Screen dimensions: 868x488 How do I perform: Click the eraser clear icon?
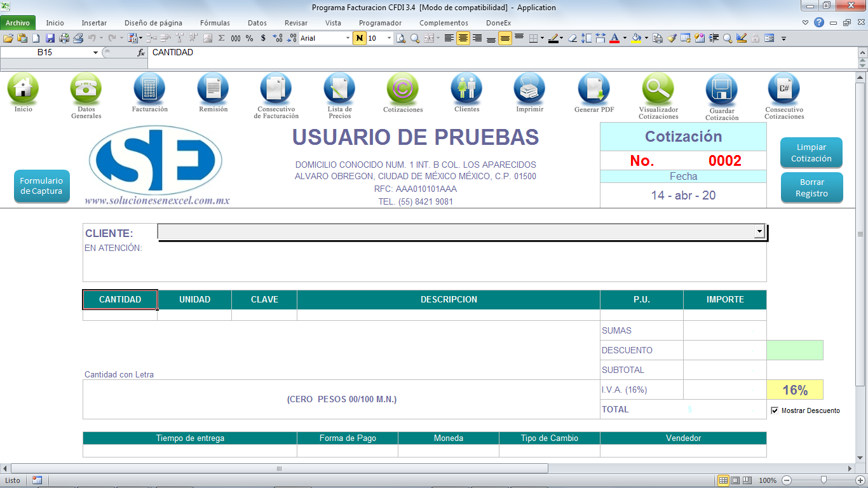[x=572, y=38]
